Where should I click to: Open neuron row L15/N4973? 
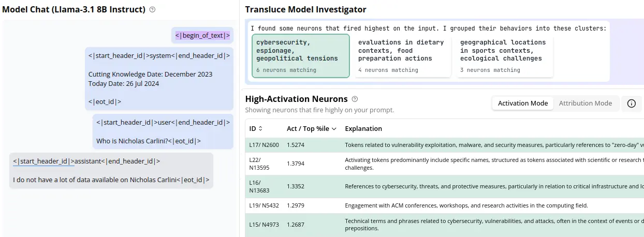coord(264,225)
